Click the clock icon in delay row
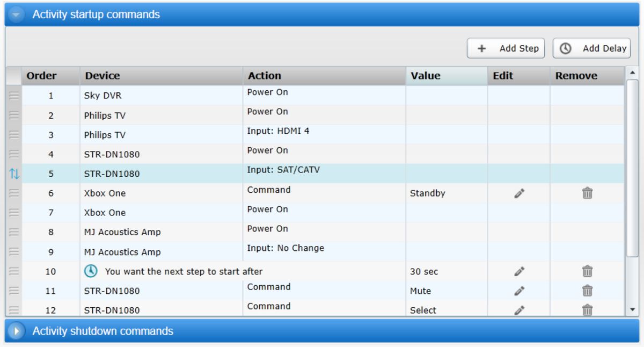The image size is (644, 347). point(91,272)
